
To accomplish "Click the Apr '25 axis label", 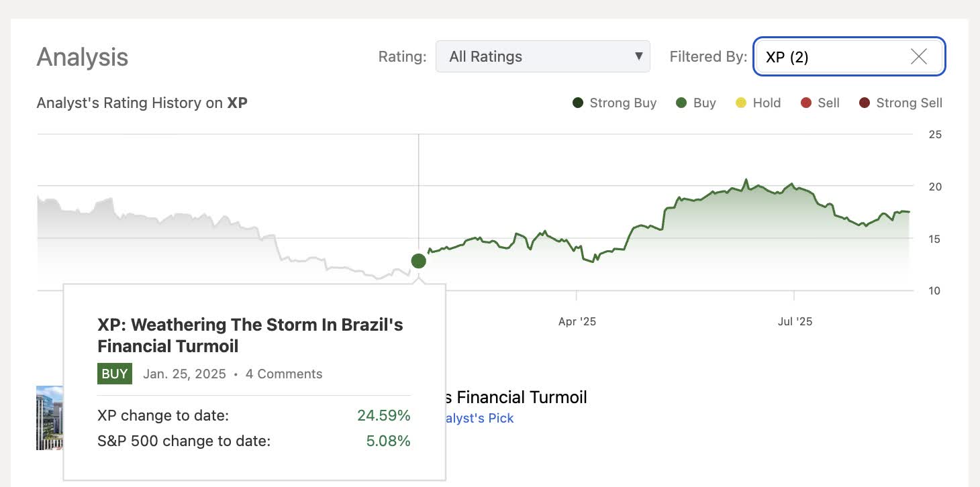I will point(576,321).
